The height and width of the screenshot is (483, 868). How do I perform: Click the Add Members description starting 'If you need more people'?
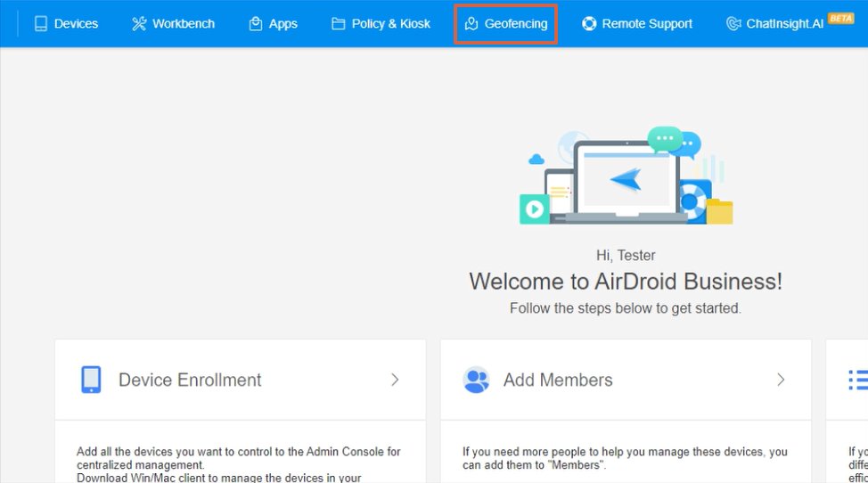click(625, 458)
